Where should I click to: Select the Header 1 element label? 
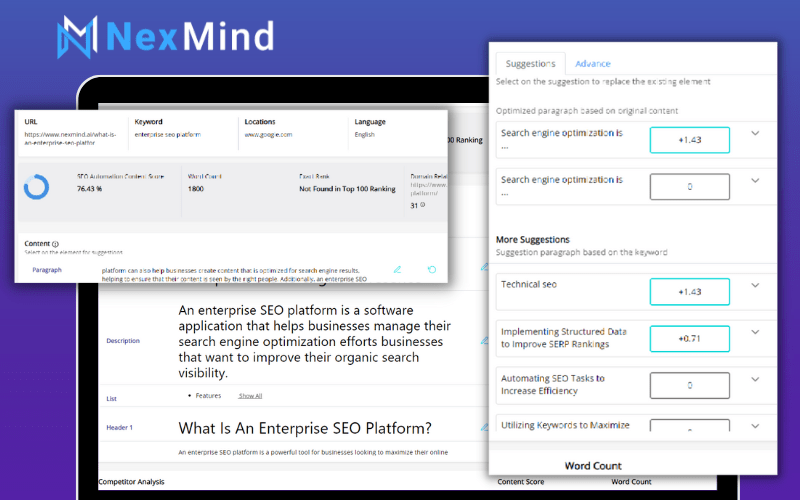[x=119, y=428]
